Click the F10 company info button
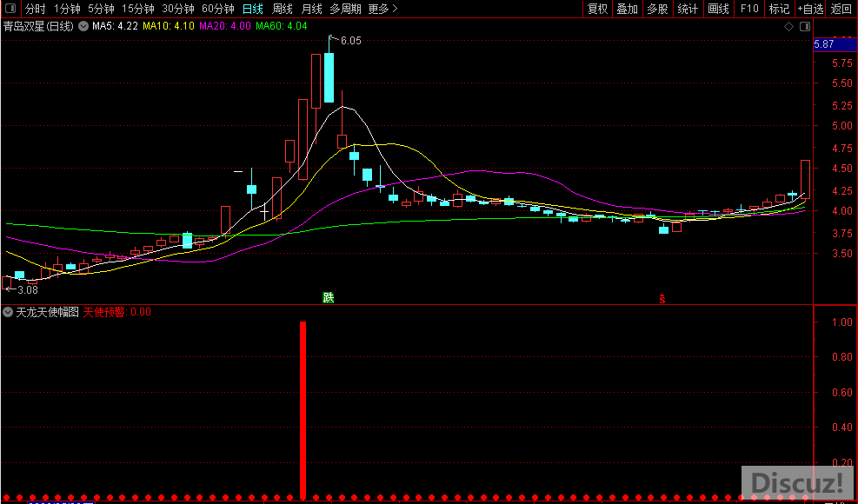The width and height of the screenshot is (858, 504). [x=748, y=9]
